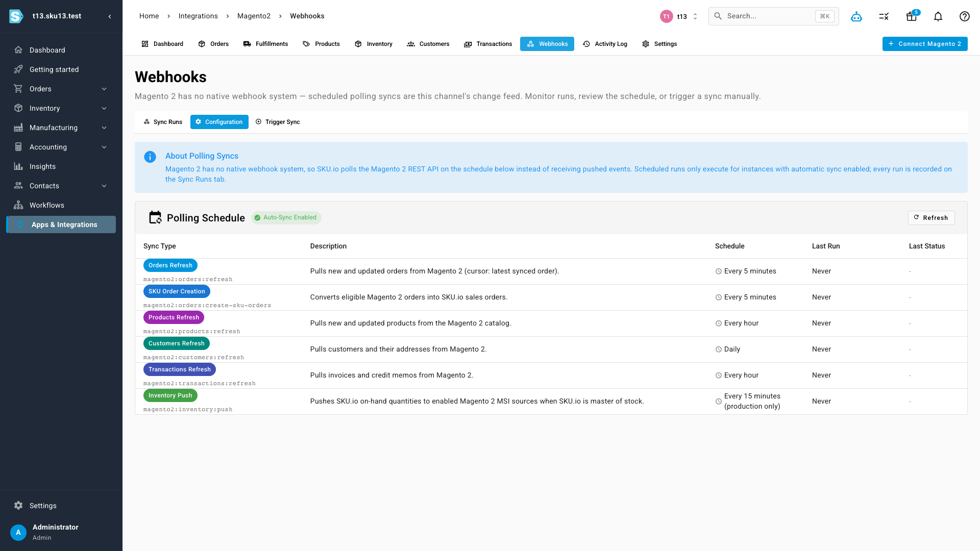Image resolution: width=980 pixels, height=551 pixels.
Task: Click the Auto-Sync Enabled status chip
Action: [x=286, y=218]
